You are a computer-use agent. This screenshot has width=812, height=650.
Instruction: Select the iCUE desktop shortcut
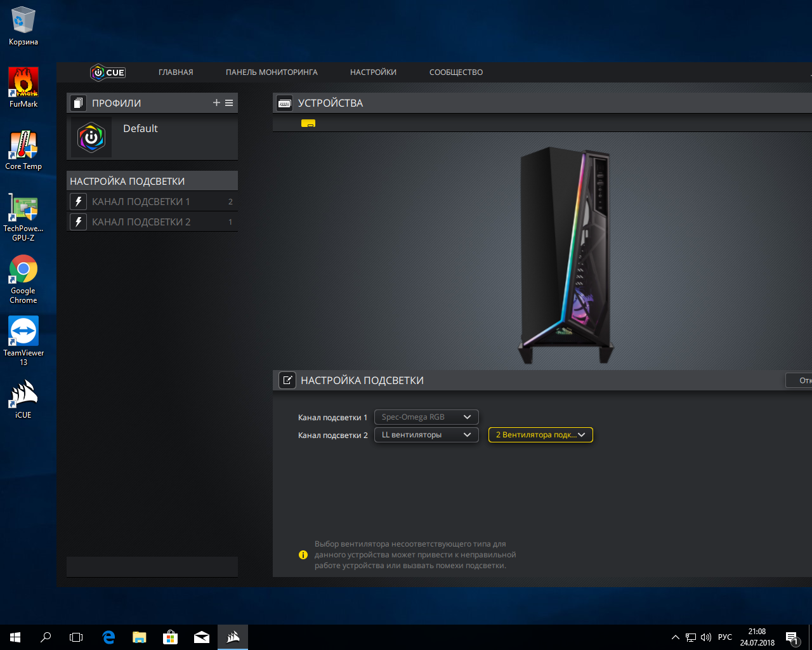[x=23, y=399]
